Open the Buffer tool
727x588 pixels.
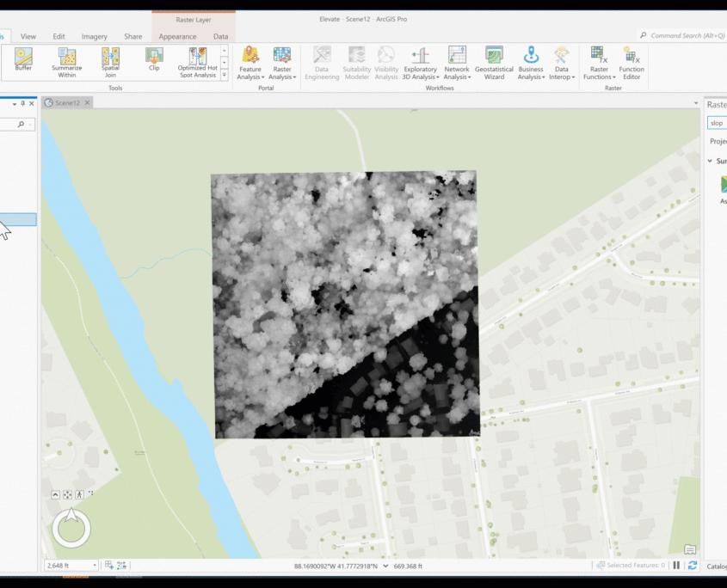(23, 58)
